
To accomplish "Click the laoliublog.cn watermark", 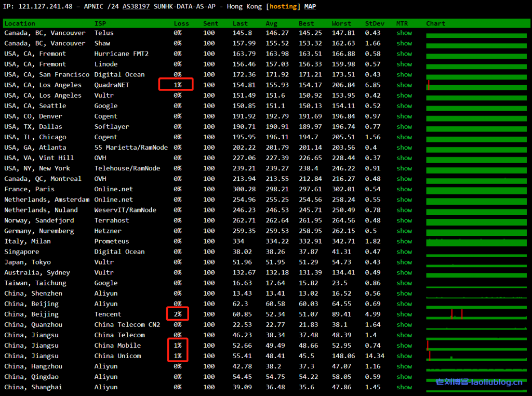I will tap(478, 382).
